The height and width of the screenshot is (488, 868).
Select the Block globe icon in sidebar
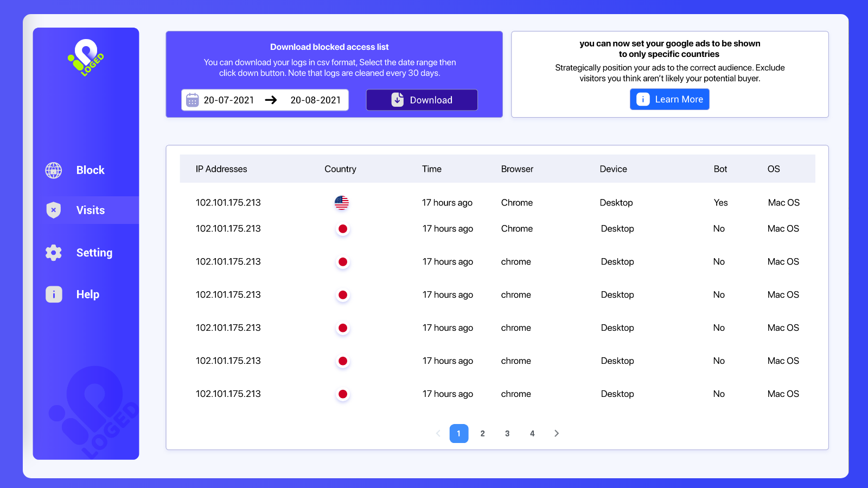pyautogui.click(x=53, y=170)
